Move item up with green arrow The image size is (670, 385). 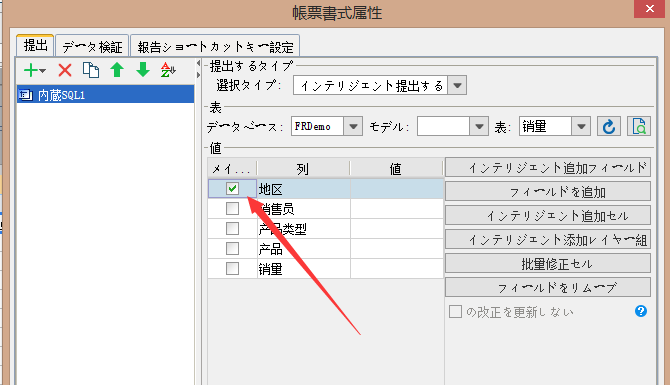click(x=117, y=70)
